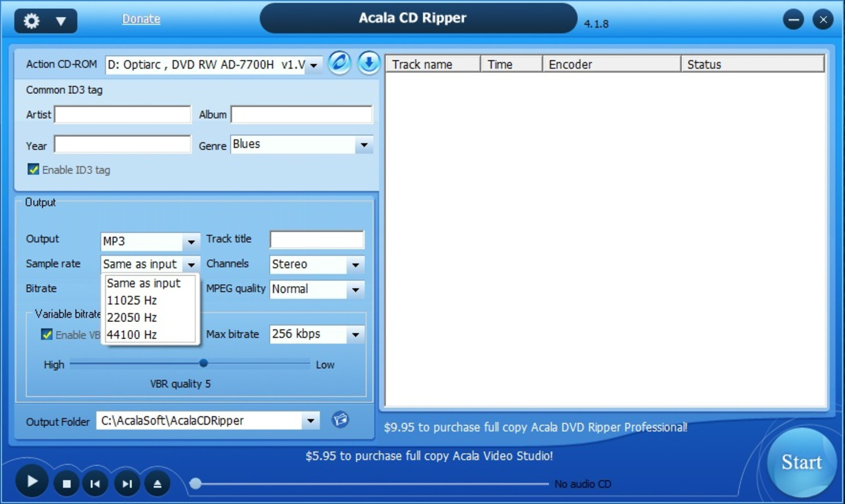Screen dimensions: 845x504
Task: Open the Acala Video Studio purchase link
Action: pos(429,455)
